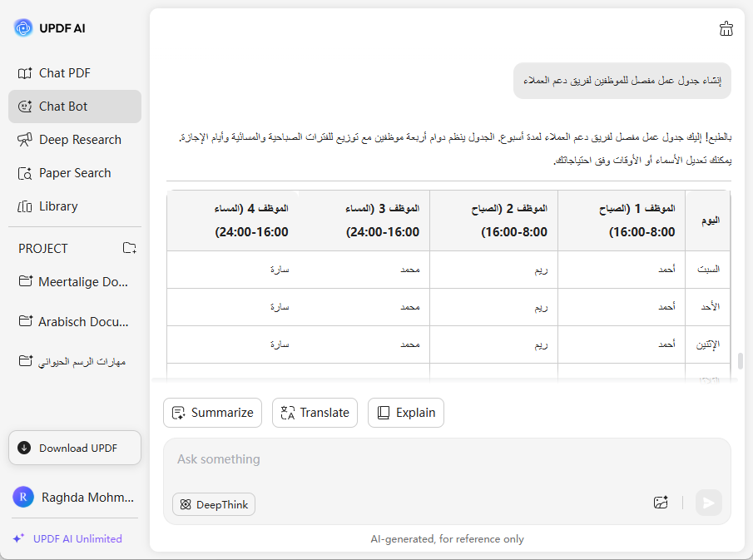This screenshot has width=753, height=560.
Task: Open the Raghda Mohm... account profile
Action: click(x=75, y=497)
